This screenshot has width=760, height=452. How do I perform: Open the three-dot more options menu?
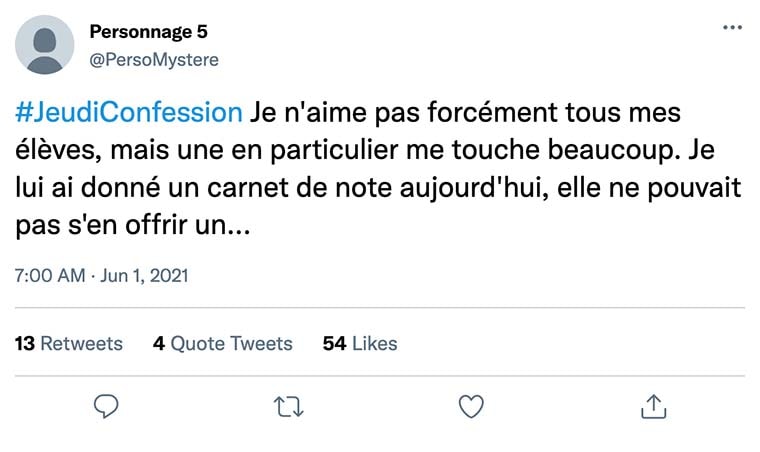pyautogui.click(x=732, y=28)
